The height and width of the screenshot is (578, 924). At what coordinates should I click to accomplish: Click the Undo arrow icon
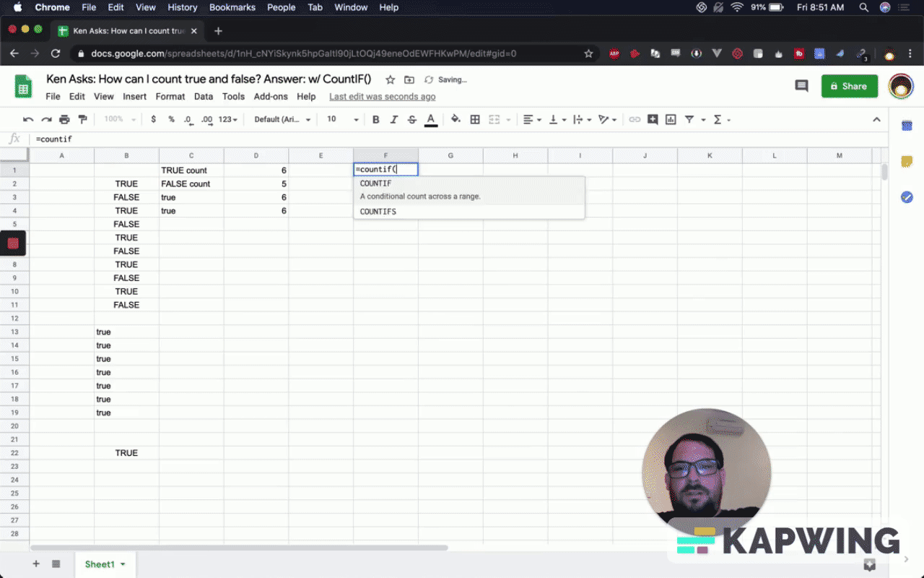(x=28, y=119)
